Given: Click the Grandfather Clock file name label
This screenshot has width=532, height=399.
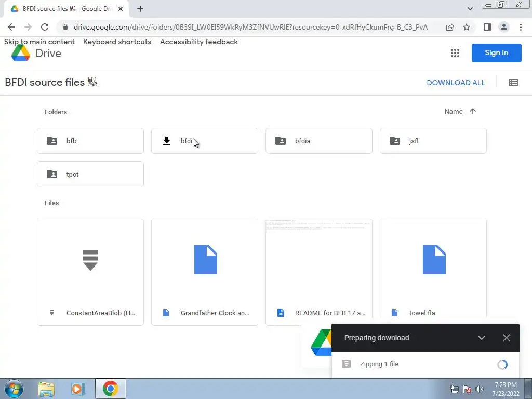Looking at the screenshot, I should pos(215,313).
